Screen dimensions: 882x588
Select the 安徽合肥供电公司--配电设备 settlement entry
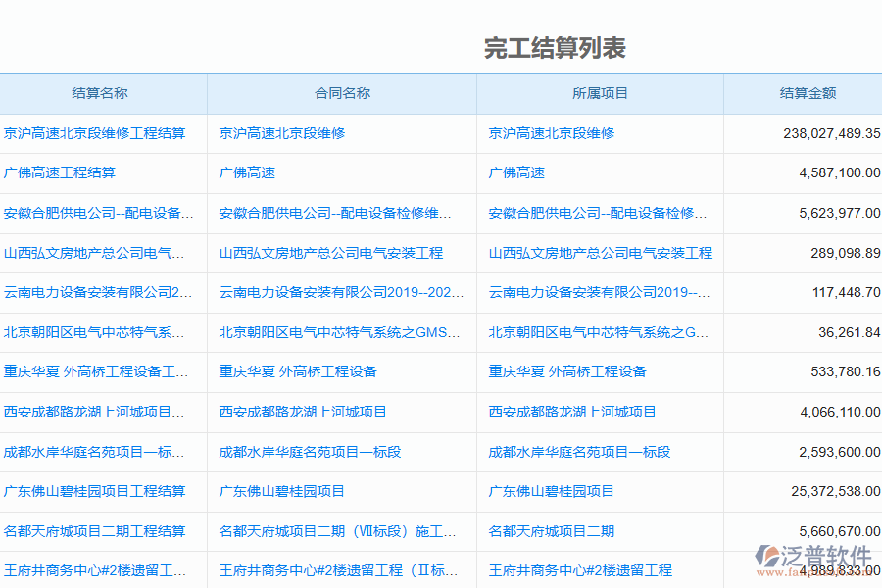(102, 213)
